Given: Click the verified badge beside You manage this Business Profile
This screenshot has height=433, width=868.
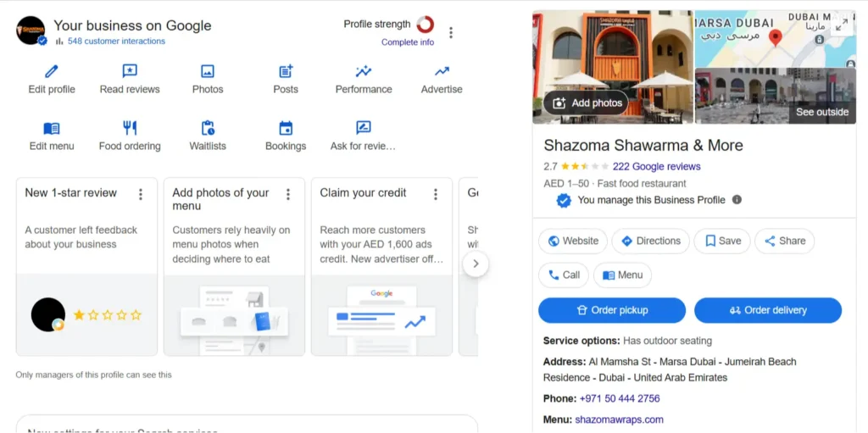Looking at the screenshot, I should pos(564,201).
